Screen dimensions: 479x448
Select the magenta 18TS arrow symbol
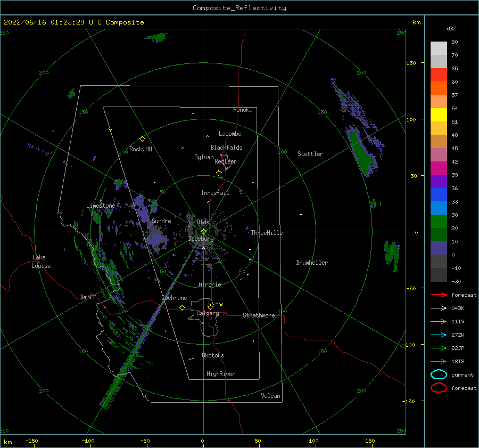(439, 362)
